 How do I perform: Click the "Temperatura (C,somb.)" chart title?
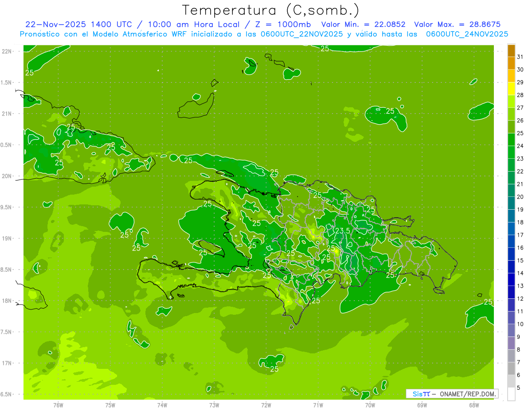pos(271,10)
